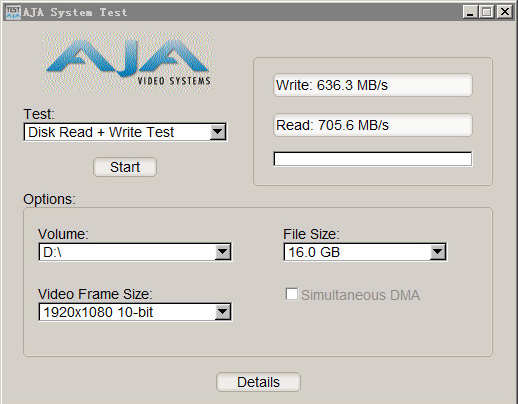Click the "Options:" label

click(49, 199)
